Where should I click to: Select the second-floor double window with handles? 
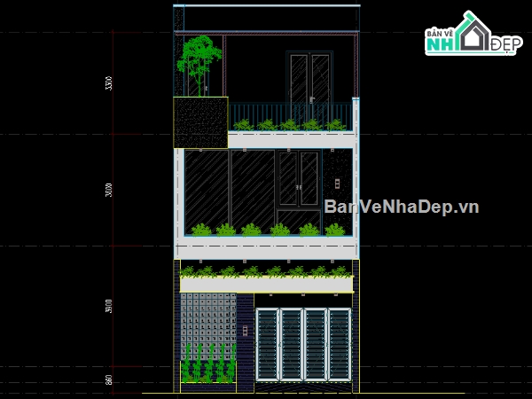pos(299,179)
